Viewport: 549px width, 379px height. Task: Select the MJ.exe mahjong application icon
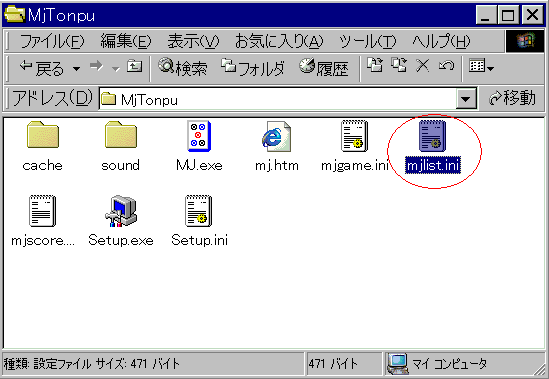199,136
